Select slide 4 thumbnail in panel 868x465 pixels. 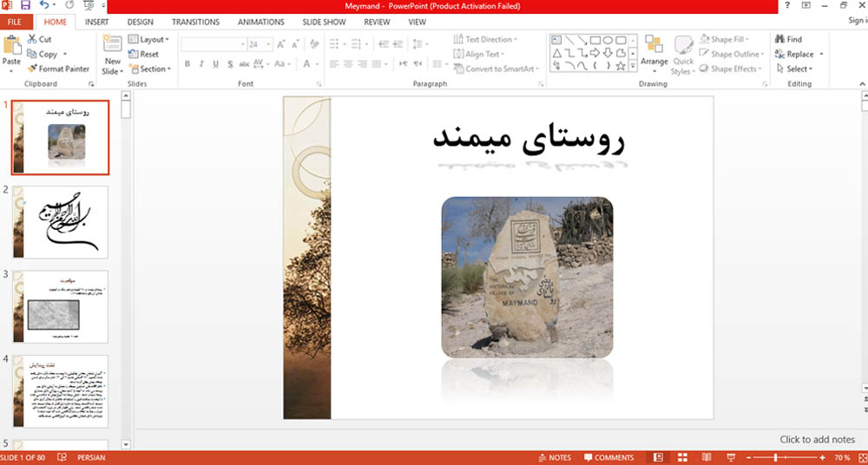click(61, 391)
